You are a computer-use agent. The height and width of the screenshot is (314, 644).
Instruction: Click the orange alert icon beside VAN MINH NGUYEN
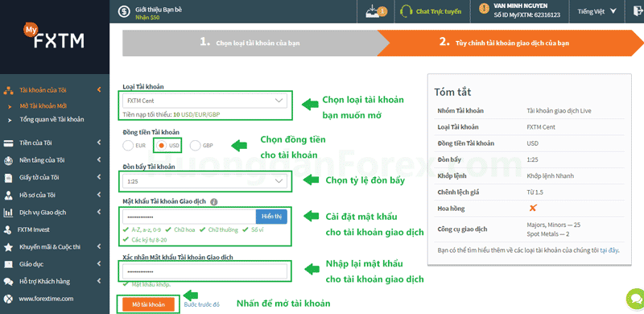[485, 9]
